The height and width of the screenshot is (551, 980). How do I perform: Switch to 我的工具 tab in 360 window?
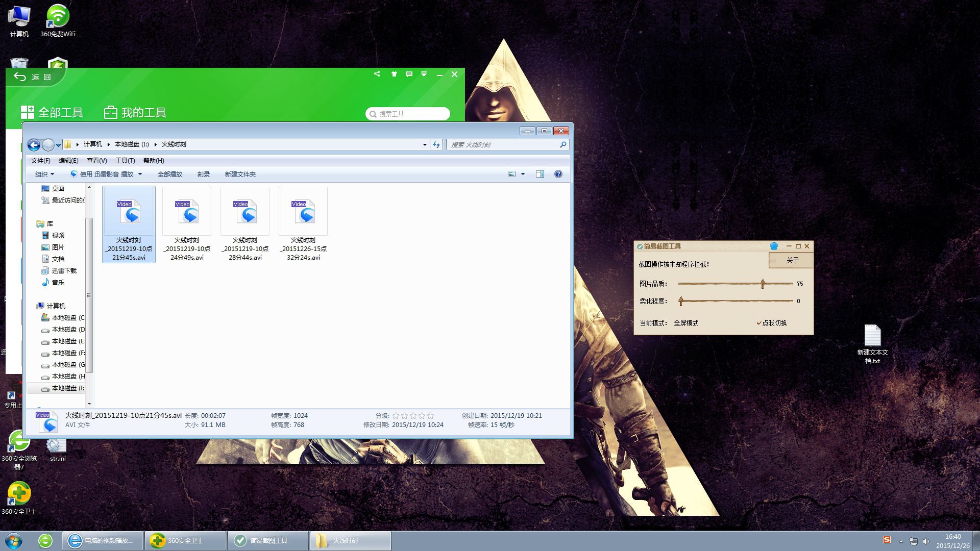click(135, 112)
